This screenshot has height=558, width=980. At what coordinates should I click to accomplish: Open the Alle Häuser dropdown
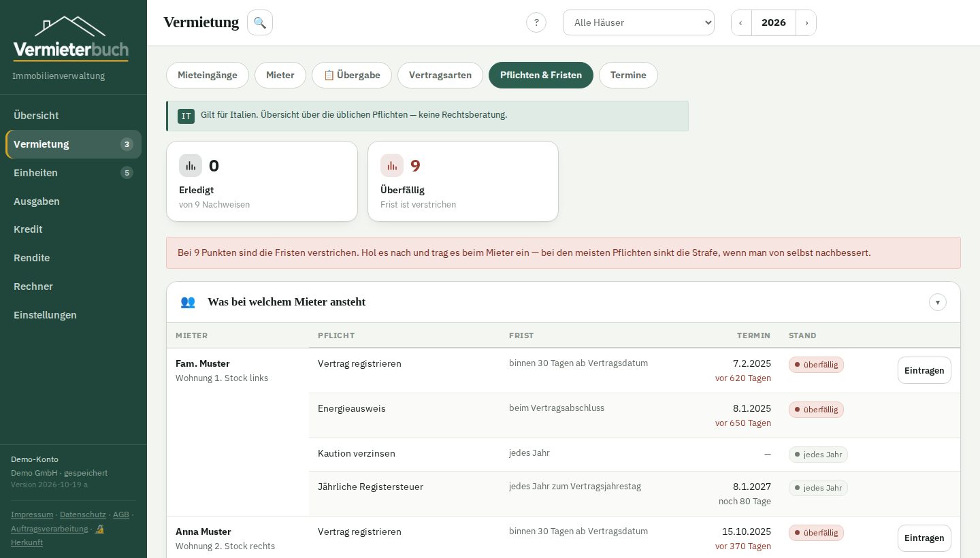point(638,22)
